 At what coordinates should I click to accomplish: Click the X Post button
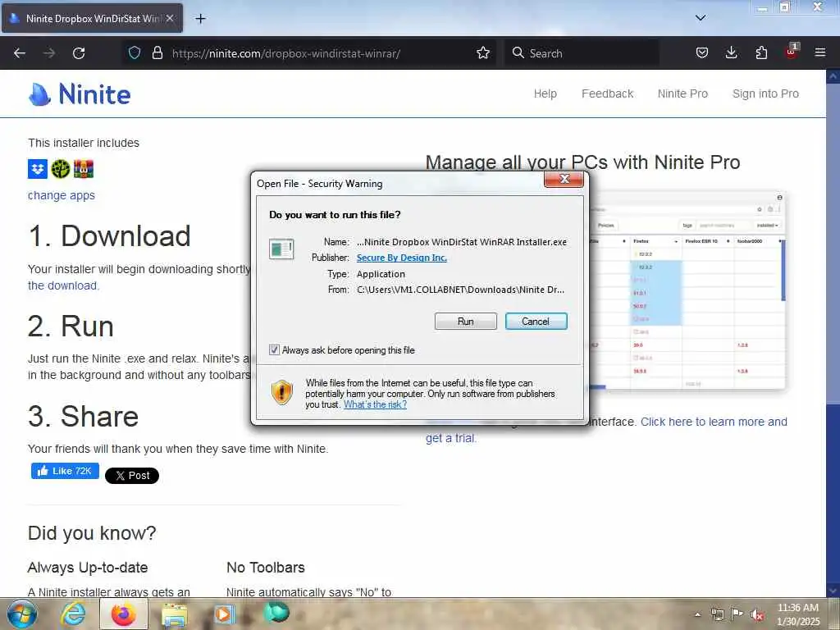point(132,476)
